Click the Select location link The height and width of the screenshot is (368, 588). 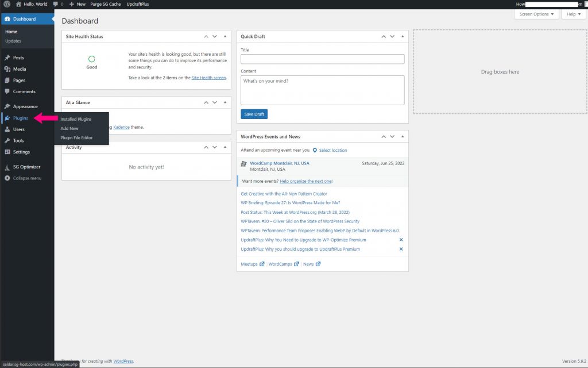[x=333, y=150]
